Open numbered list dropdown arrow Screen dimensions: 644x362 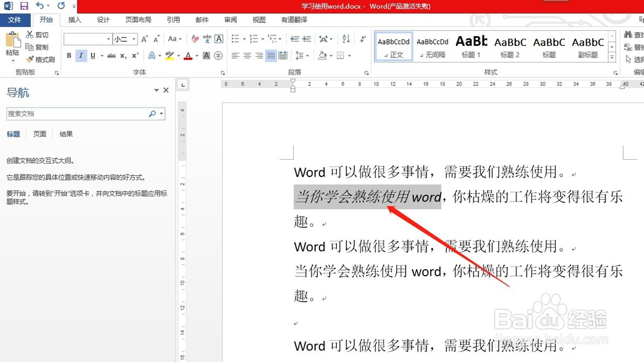(x=263, y=39)
